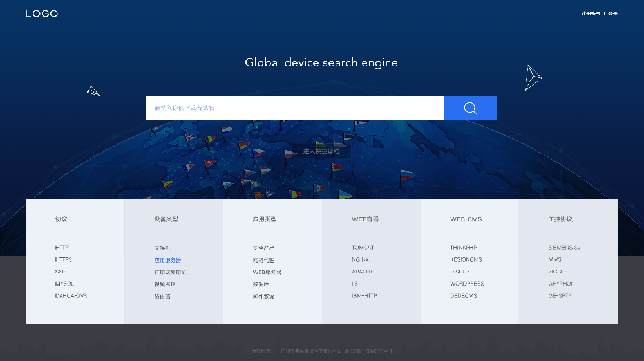644x361 pixels.
Task: Open the 注册账号 register link
Action: [591, 14]
